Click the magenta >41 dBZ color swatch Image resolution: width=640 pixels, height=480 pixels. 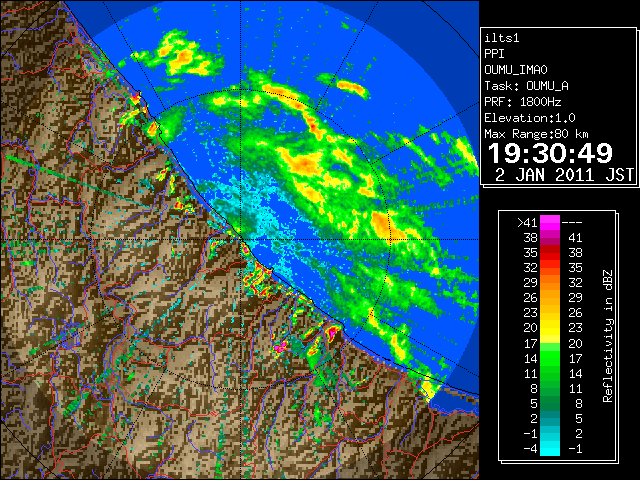550,222
